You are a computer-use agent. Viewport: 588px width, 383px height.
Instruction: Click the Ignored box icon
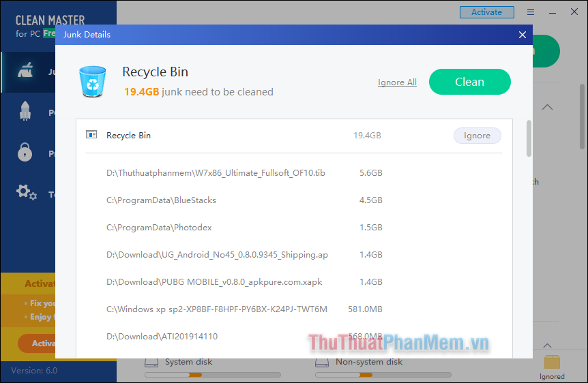[552, 362]
